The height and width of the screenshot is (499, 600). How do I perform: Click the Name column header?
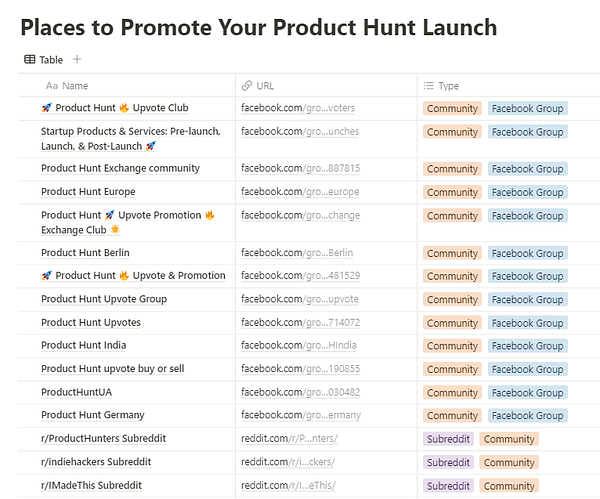pyautogui.click(x=74, y=86)
